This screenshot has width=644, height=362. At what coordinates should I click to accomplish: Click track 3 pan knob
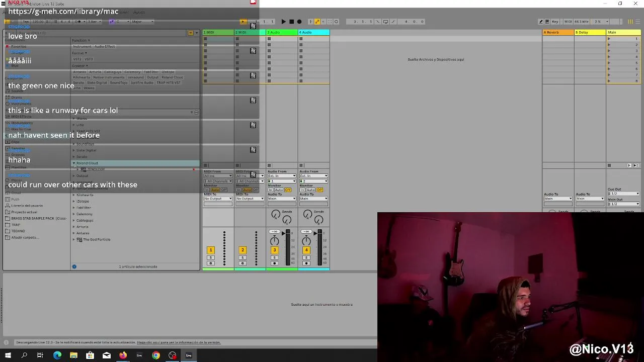click(274, 240)
